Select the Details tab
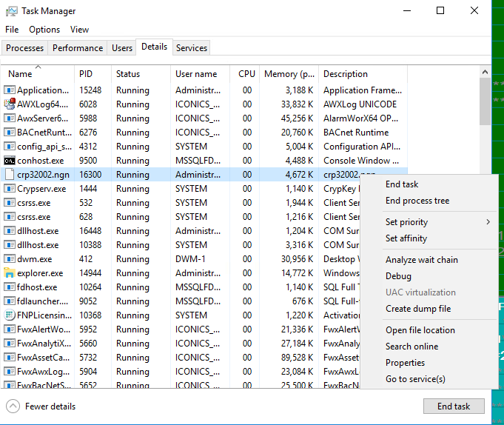The height and width of the screenshot is (425, 504). pyautogui.click(x=154, y=47)
